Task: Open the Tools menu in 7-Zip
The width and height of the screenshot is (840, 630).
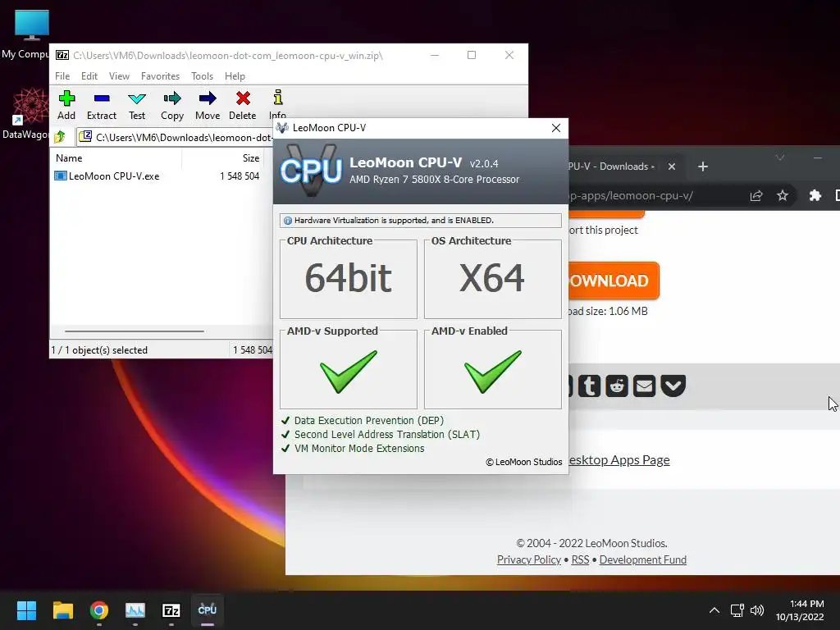Action: pos(202,76)
